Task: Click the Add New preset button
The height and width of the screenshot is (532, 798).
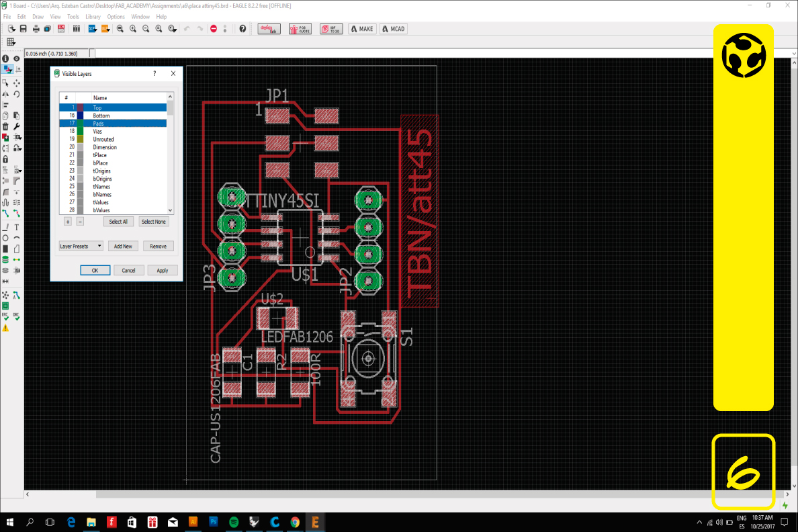Action: (x=123, y=247)
